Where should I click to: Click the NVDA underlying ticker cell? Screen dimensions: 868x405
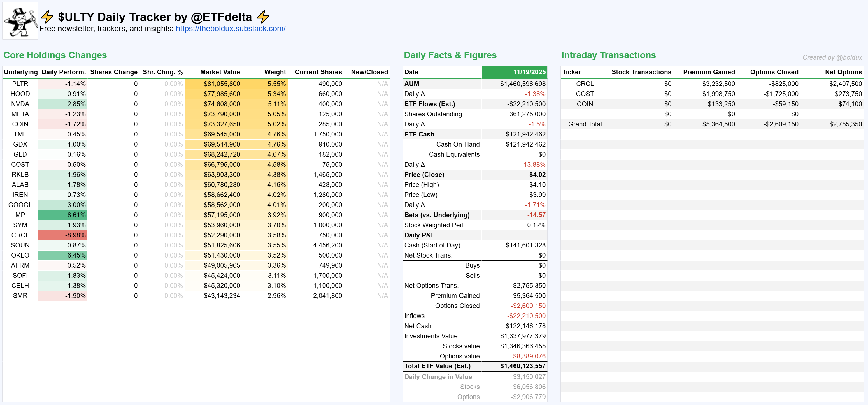tap(20, 104)
